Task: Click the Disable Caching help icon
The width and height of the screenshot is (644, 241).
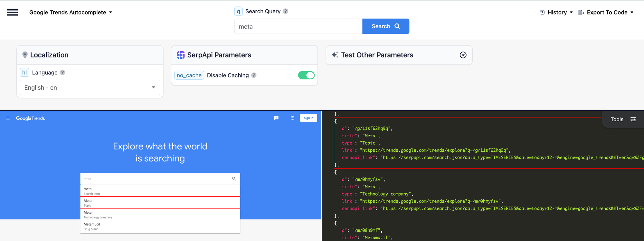Action: (254, 75)
